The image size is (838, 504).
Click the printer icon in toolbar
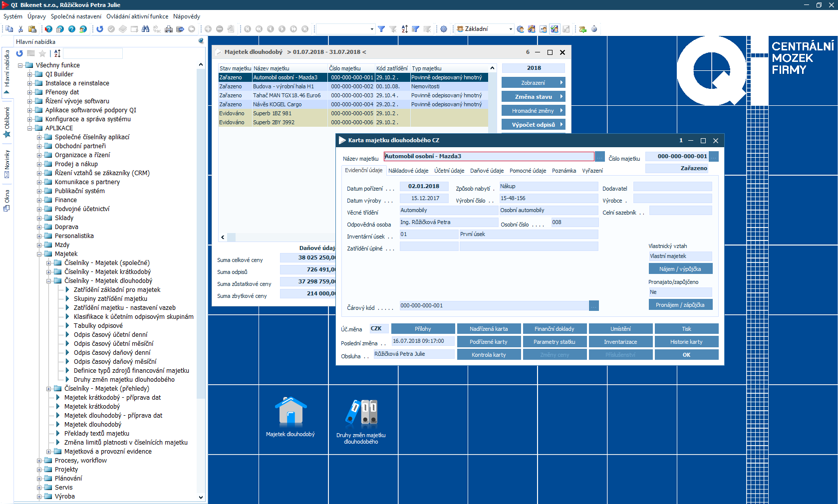click(169, 29)
